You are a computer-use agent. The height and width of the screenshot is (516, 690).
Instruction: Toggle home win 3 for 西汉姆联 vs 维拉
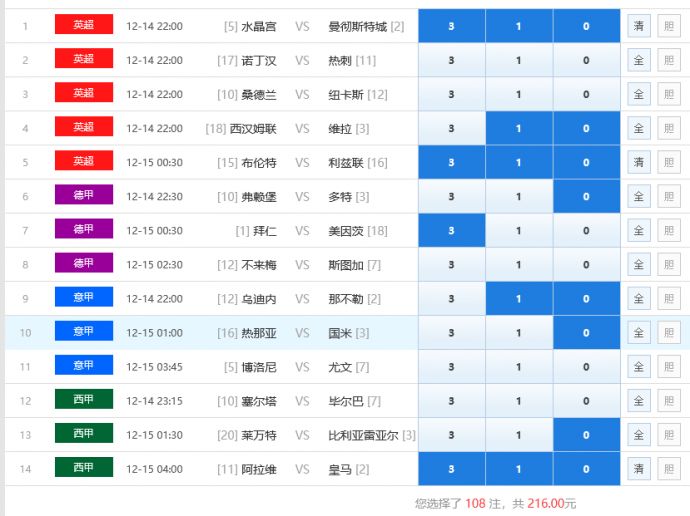(451, 128)
